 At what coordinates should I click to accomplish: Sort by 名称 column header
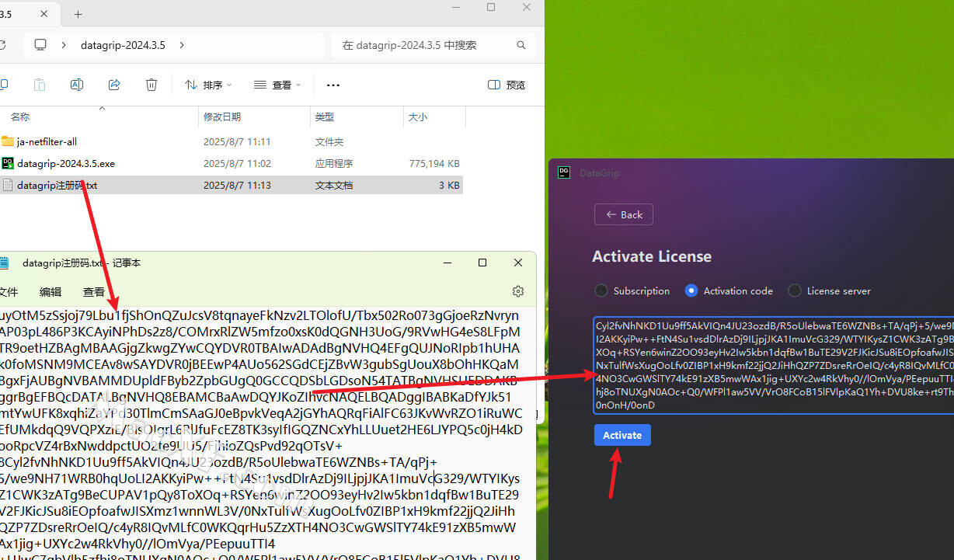coord(20,117)
